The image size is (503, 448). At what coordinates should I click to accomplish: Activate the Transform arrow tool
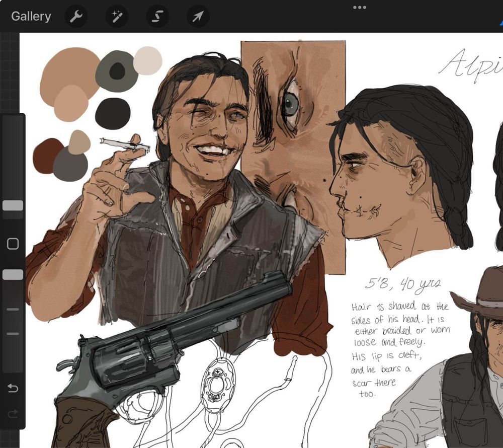tap(198, 17)
